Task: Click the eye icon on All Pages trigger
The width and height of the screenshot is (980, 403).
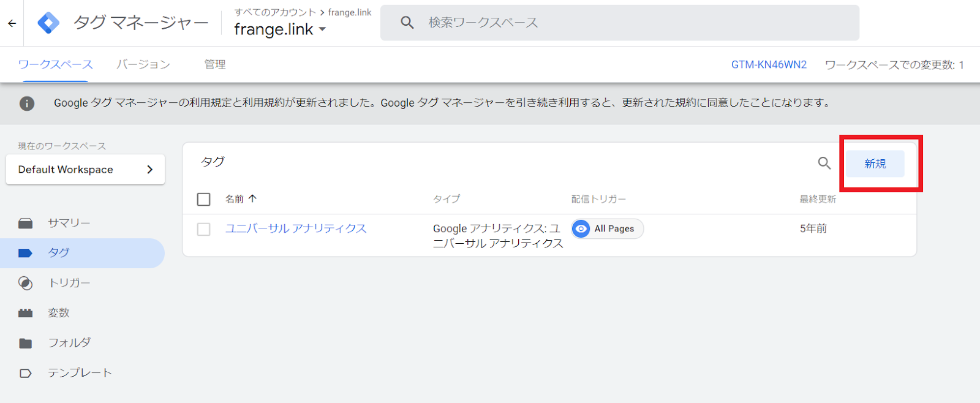Action: point(581,228)
